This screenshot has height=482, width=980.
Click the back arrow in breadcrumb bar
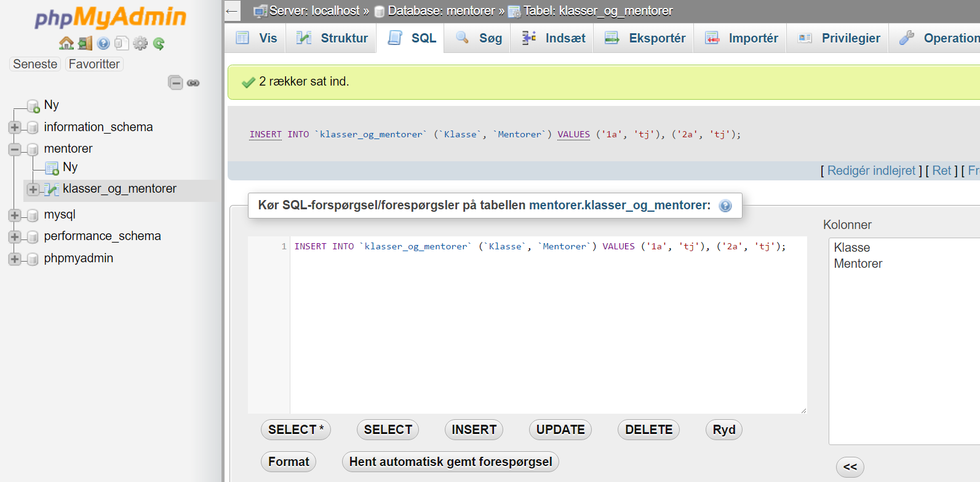(231, 10)
